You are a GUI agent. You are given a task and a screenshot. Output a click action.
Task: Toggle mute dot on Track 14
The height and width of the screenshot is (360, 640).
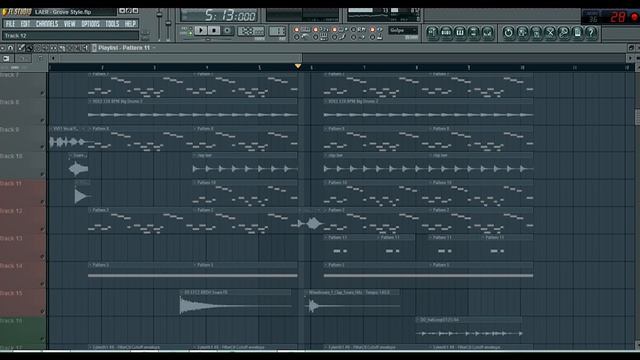42,284
